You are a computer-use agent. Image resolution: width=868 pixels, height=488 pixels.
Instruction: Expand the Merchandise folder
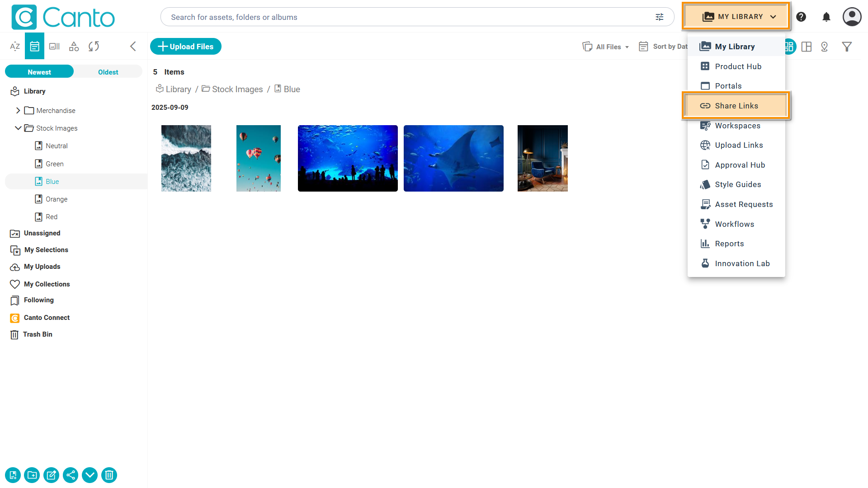(18, 110)
